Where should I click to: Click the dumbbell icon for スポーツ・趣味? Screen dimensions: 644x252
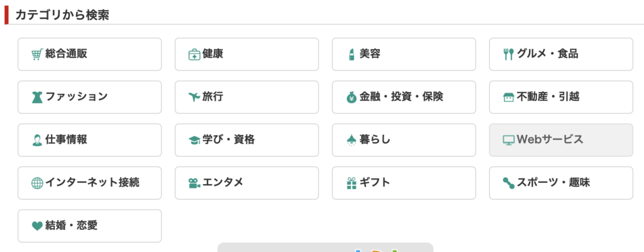[x=508, y=183]
